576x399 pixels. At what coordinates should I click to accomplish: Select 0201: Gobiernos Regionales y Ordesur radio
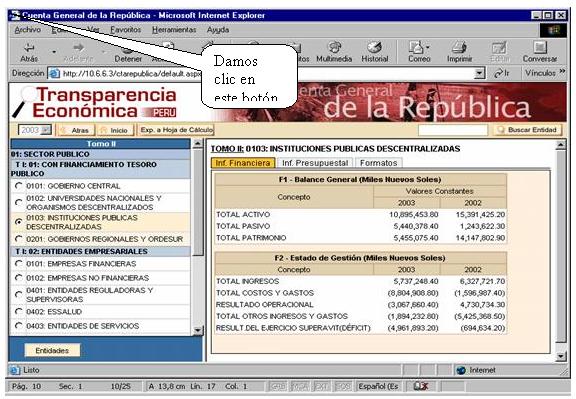pyautogui.click(x=18, y=239)
